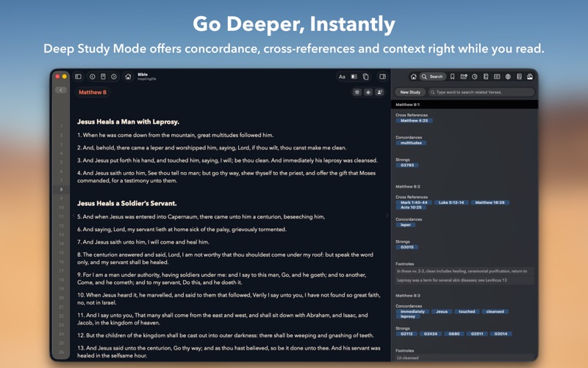Open the multitudes concordance tag
Image resolution: width=588 pixels, height=368 pixels.
click(411, 143)
